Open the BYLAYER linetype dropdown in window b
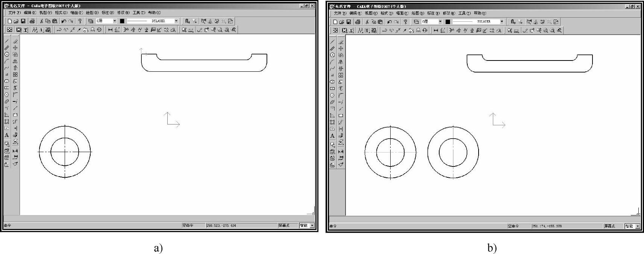 tap(502, 22)
